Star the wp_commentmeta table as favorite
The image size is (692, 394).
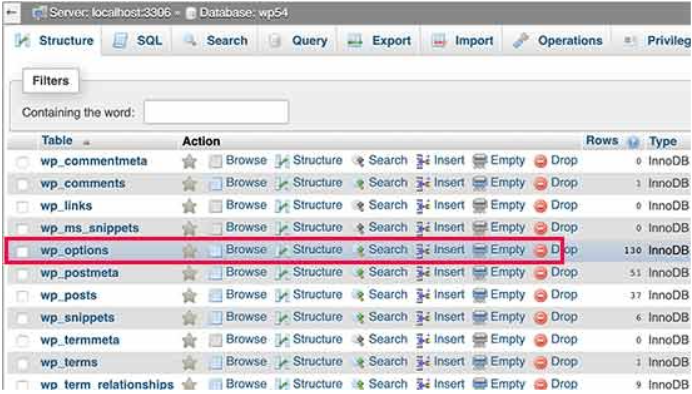click(189, 161)
